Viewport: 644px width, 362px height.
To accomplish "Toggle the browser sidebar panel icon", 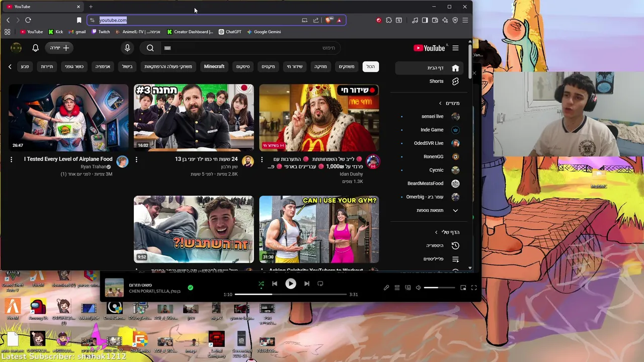I will pos(425,20).
